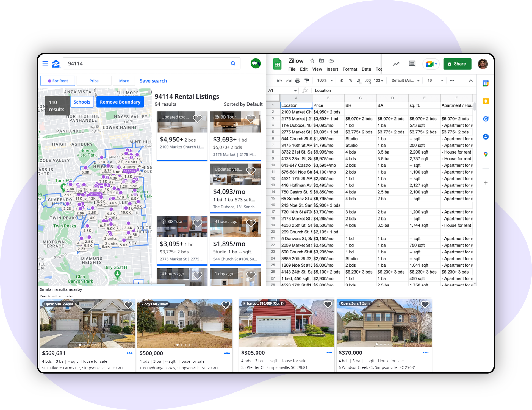Click the cloud save status icon
Screen dimensions: 532x410
pyautogui.click(x=331, y=60)
